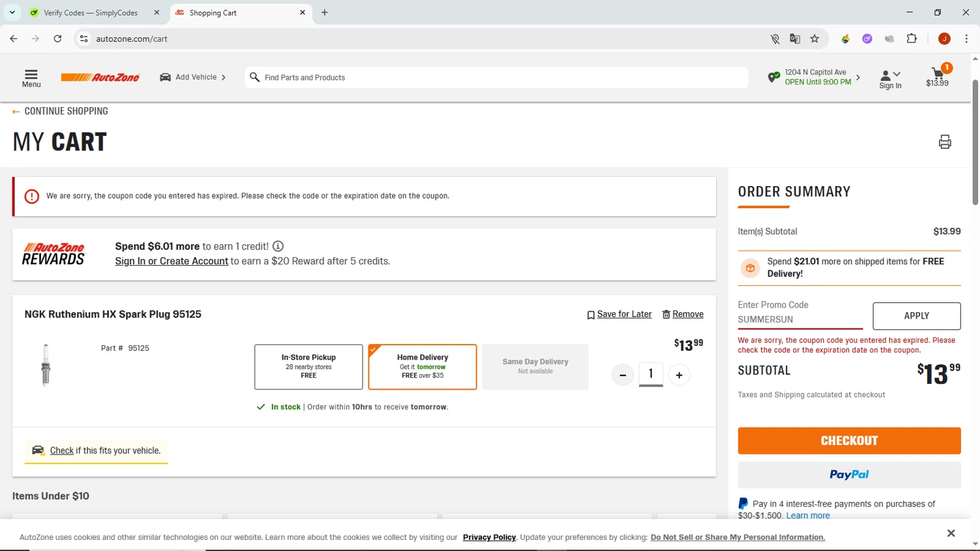This screenshot has width=980, height=551.
Task: Click Sign In or Create Account link
Action: pyautogui.click(x=172, y=261)
